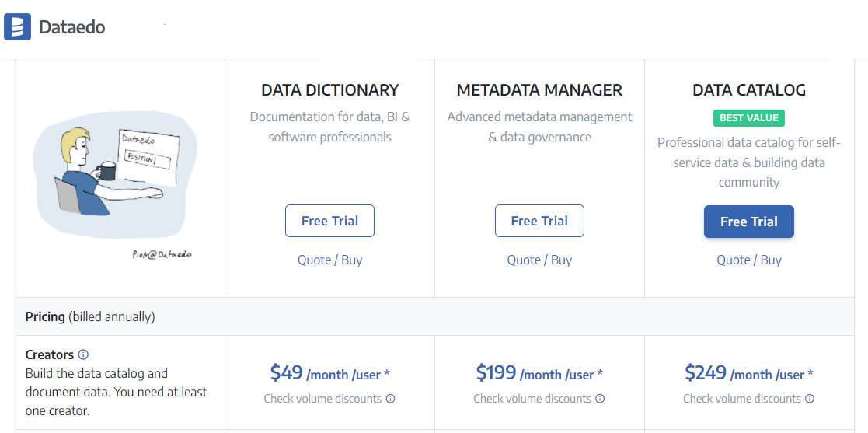
Task: Click the Dataedo brand name text
Action: (72, 26)
